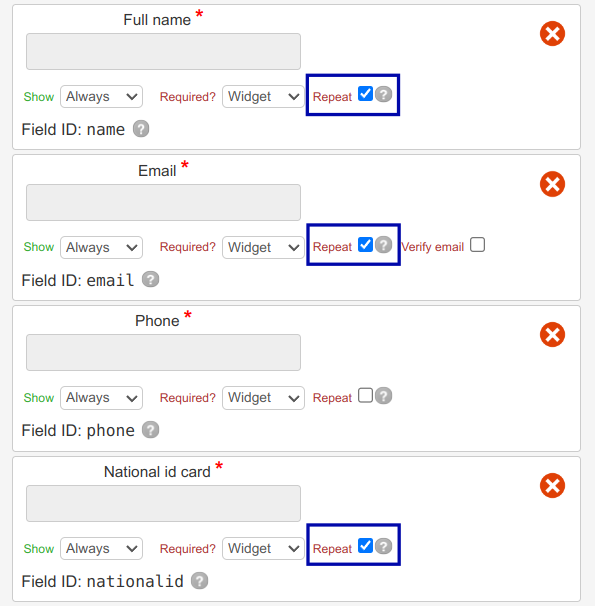Screen dimensions: 595x606
Task: Click the Full name input box
Action: (x=163, y=51)
